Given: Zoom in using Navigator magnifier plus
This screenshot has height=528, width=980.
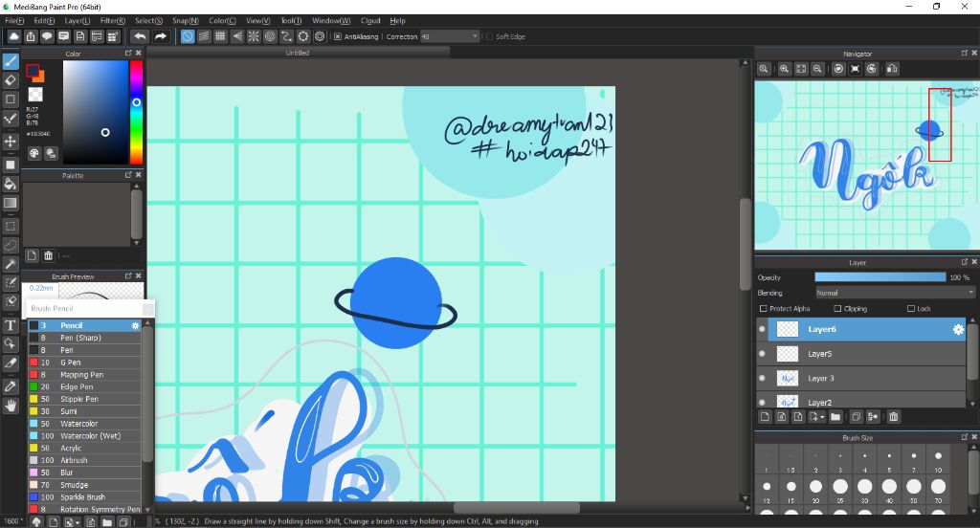Looking at the screenshot, I should pyautogui.click(x=785, y=69).
